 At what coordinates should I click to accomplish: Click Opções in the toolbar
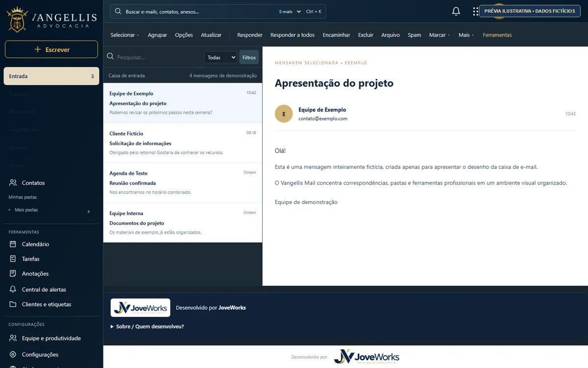[184, 35]
